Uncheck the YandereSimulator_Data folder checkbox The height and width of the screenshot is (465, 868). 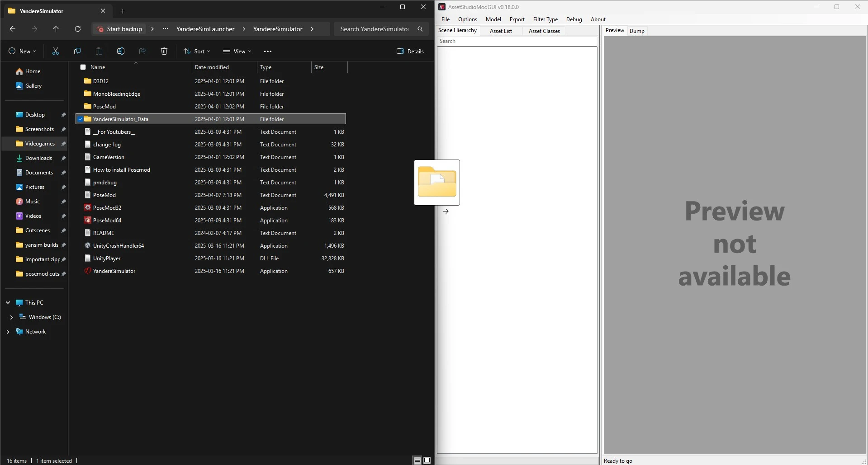(x=80, y=119)
